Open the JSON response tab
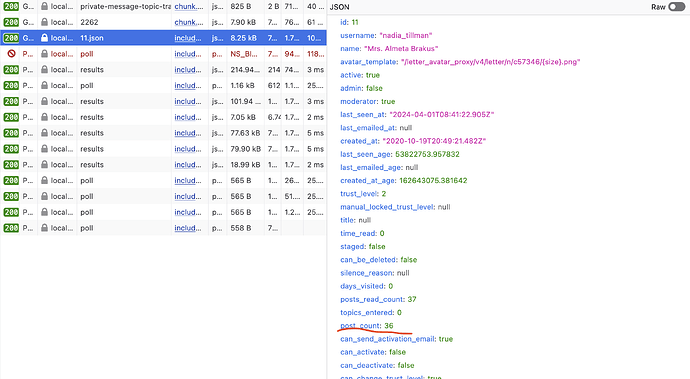The image size is (690, 379). click(x=340, y=7)
